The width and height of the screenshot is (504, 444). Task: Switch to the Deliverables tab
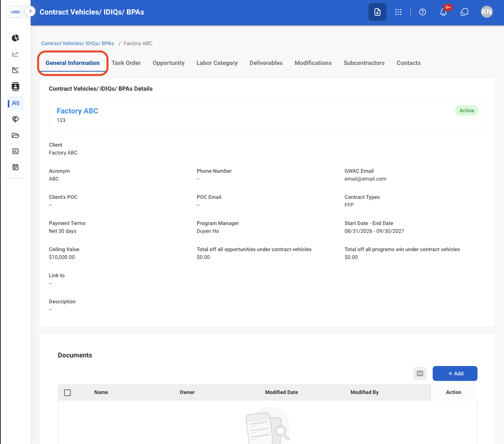pos(266,63)
